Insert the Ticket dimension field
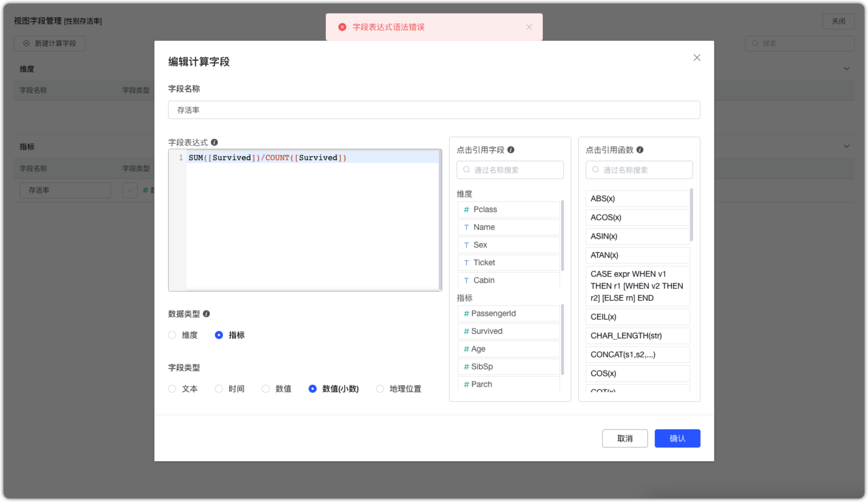 509,262
